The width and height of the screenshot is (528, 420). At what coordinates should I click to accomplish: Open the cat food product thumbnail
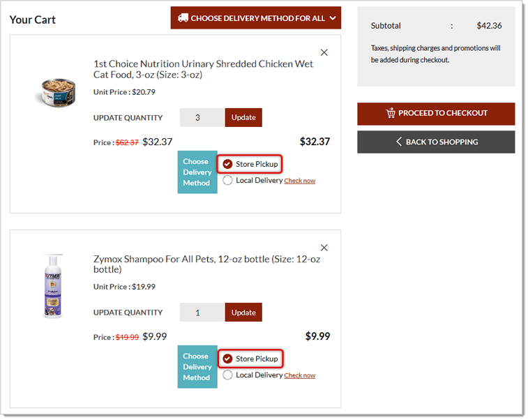tap(56, 93)
